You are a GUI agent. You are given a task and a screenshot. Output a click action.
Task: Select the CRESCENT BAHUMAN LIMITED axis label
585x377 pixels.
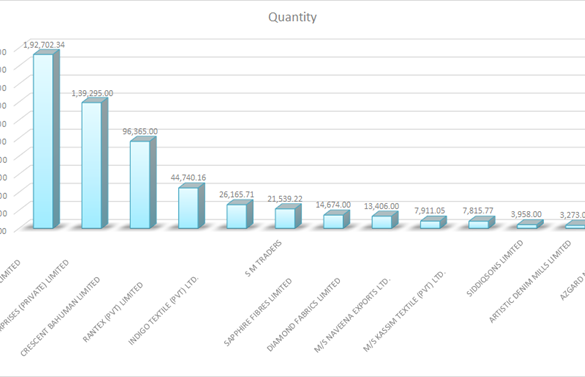[x=60, y=316]
